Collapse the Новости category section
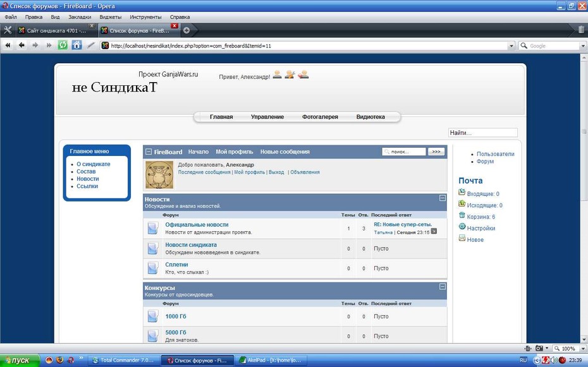The height and width of the screenshot is (367, 588). point(443,198)
